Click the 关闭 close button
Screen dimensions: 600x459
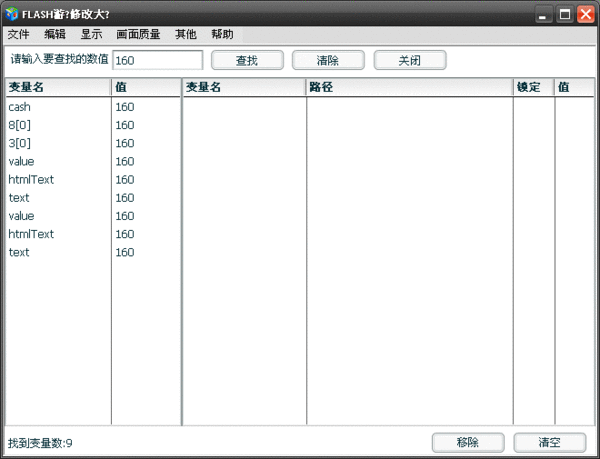pyautogui.click(x=410, y=60)
